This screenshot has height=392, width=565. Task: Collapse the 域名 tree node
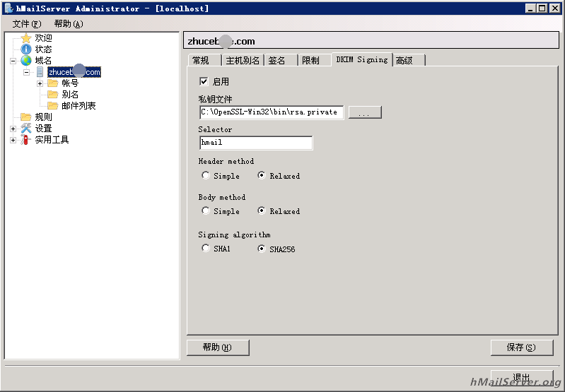[x=13, y=61]
